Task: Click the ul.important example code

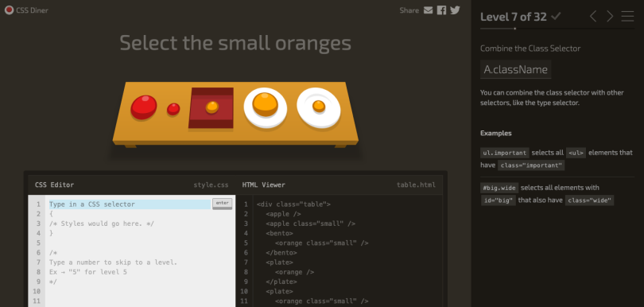Action: point(505,153)
